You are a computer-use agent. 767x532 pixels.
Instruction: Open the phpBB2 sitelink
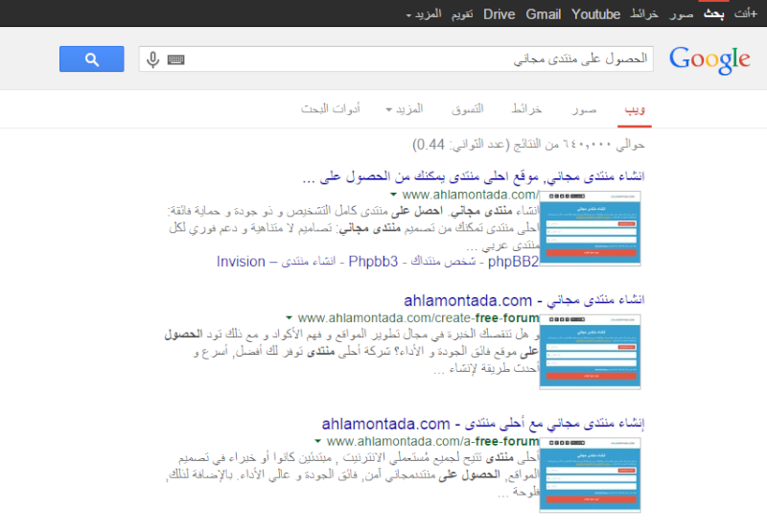pyautogui.click(x=513, y=262)
